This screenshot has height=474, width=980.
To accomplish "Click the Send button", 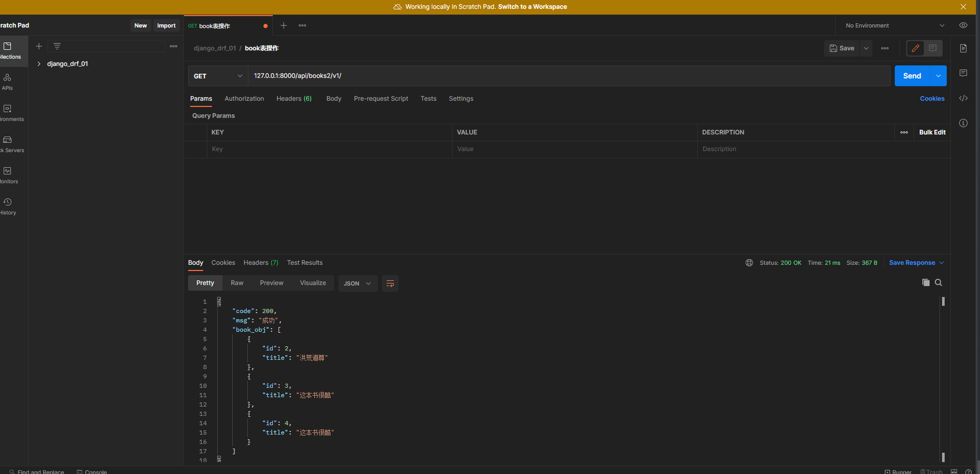I will click(x=912, y=76).
